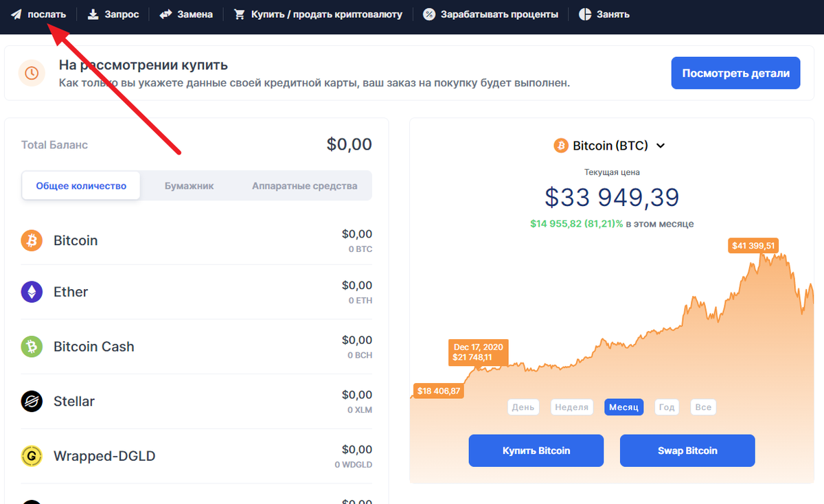This screenshot has width=824, height=504.
Task: Click the 0 XLM balance value
Action: coord(360,410)
